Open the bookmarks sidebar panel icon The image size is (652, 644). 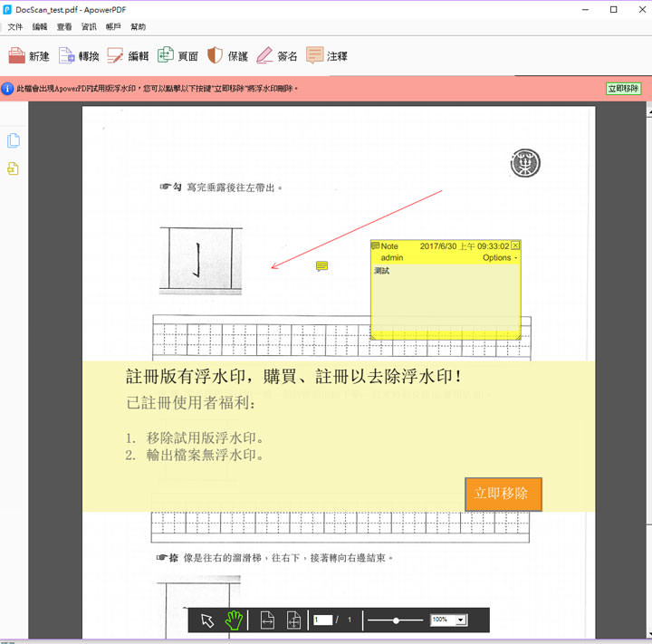tap(13, 168)
